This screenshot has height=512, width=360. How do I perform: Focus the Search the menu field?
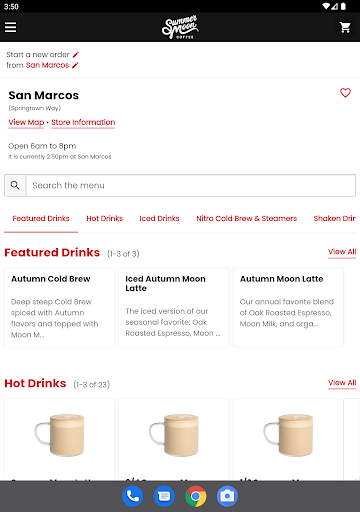191,185
